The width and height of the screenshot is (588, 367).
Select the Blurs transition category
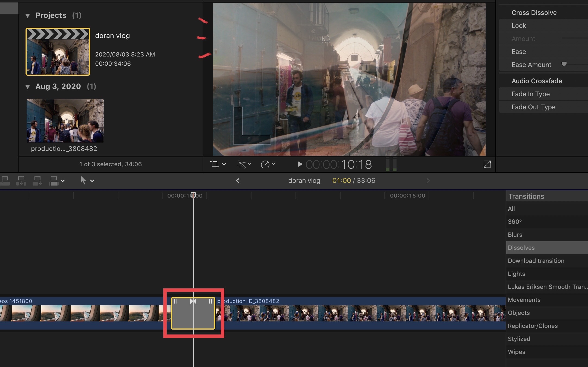515,235
